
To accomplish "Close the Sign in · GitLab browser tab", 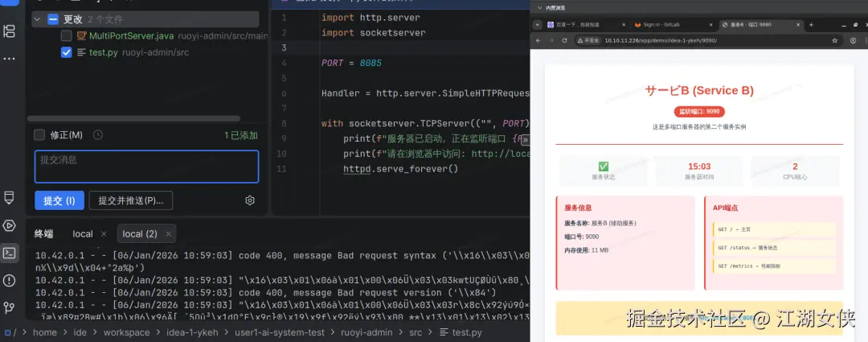I will click(x=710, y=25).
